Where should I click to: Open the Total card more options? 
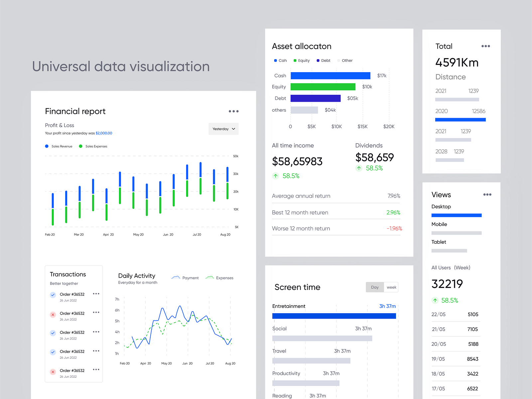[485, 46]
